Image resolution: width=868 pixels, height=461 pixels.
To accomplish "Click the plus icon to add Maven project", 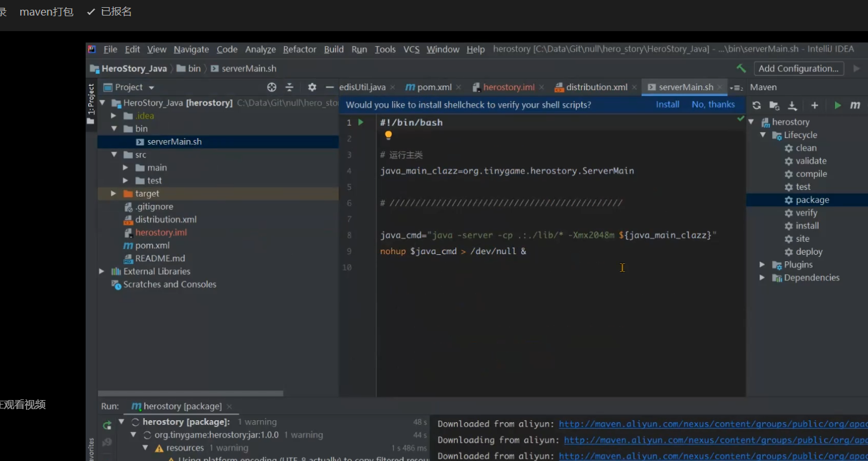I will (x=815, y=105).
